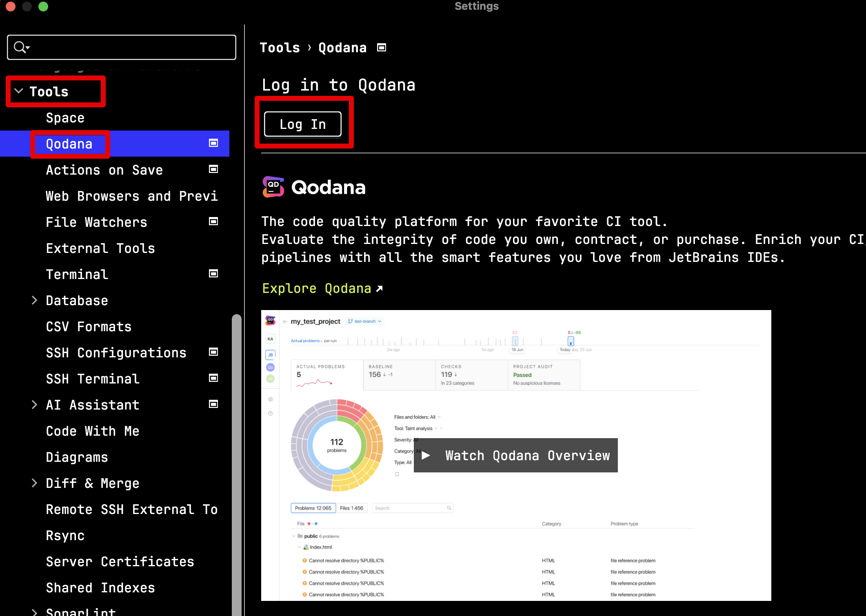Screen dimensions: 866x616
Task: Click the screen icon next to Terminal
Action: 213,273
